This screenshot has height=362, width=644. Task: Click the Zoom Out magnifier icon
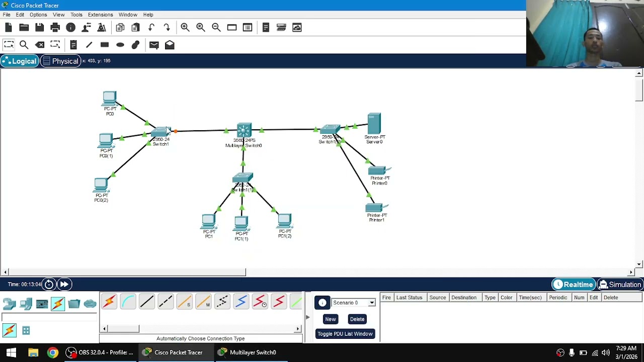[216, 28]
